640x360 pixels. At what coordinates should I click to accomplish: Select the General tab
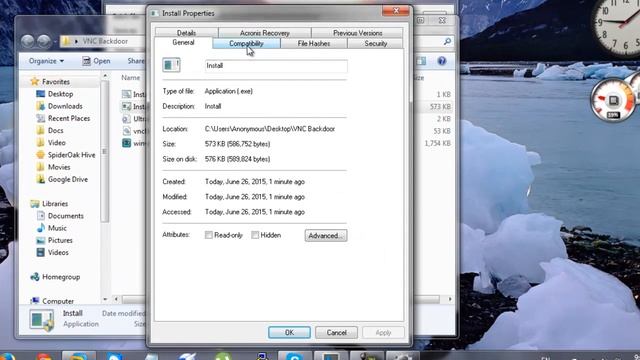[x=183, y=42]
